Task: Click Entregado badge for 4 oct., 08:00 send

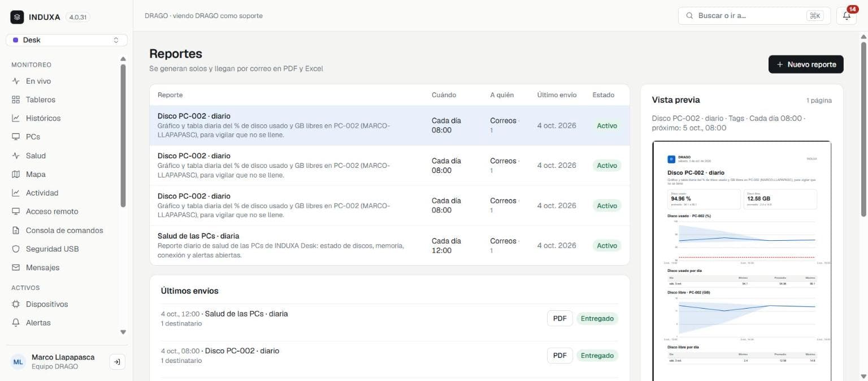Action: tap(597, 356)
